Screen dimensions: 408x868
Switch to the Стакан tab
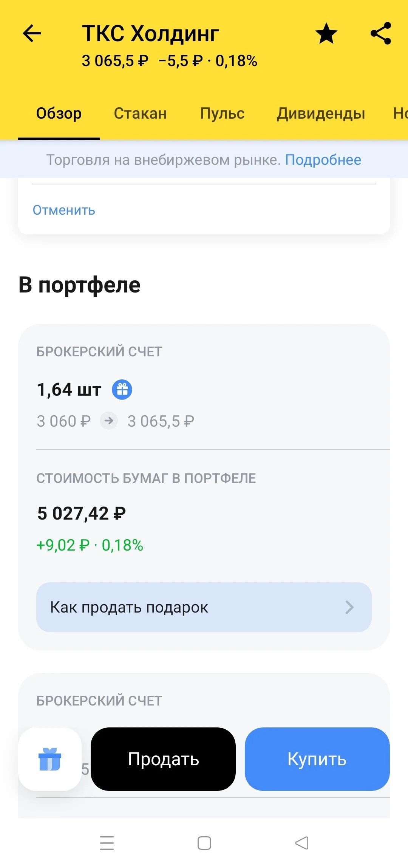coord(140,113)
